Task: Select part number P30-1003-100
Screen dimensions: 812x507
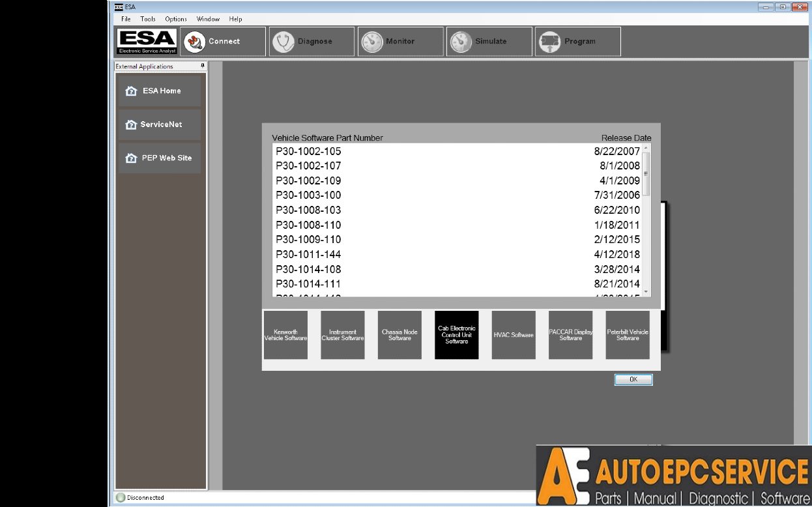Action: (x=308, y=196)
